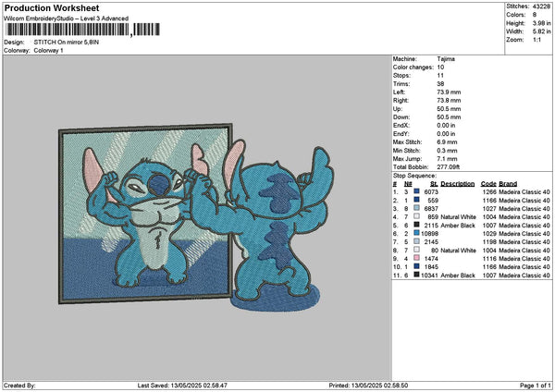The width and height of the screenshot is (555, 392).
Task: Select the pink swatch beside 1474
Action: pyautogui.click(x=416, y=258)
